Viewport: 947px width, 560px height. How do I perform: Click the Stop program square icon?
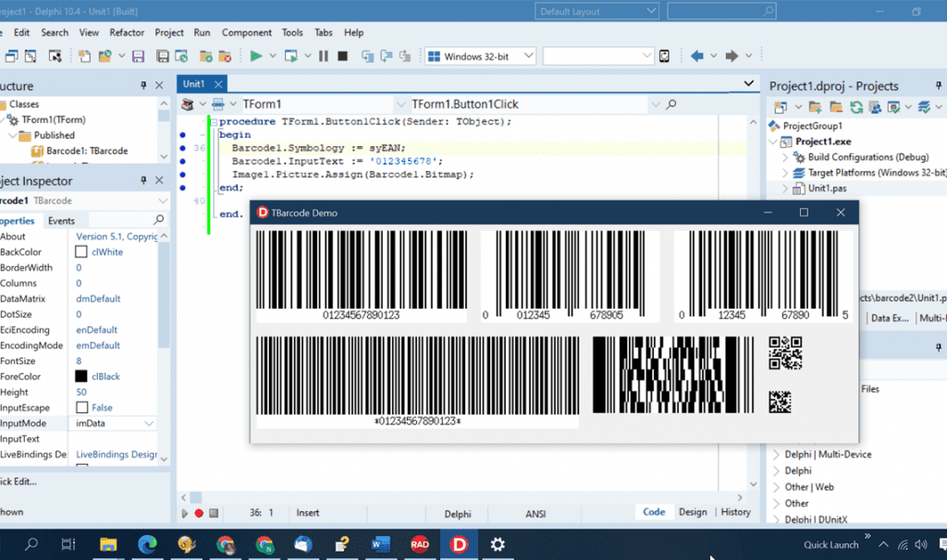(x=342, y=56)
